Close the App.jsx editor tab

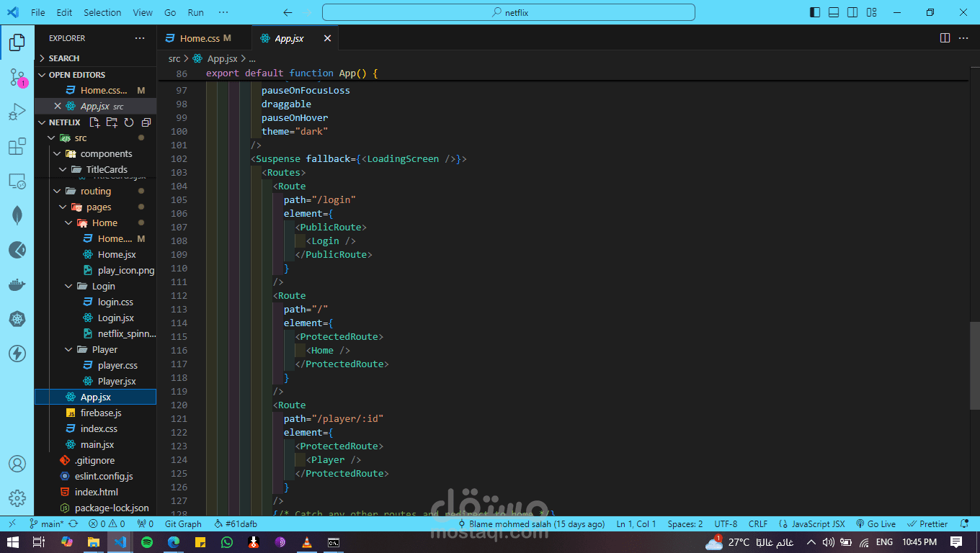coord(327,38)
